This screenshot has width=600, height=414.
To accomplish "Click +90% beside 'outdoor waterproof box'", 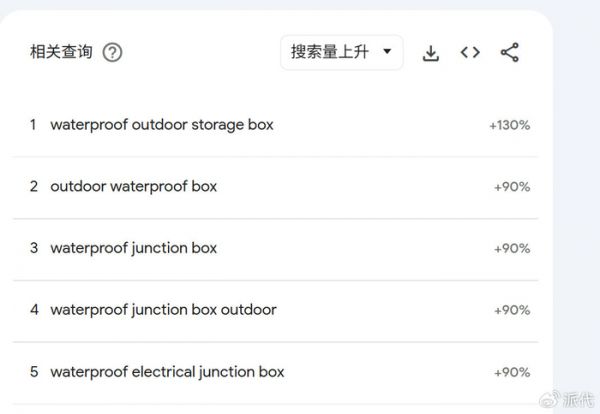I will [512, 187].
